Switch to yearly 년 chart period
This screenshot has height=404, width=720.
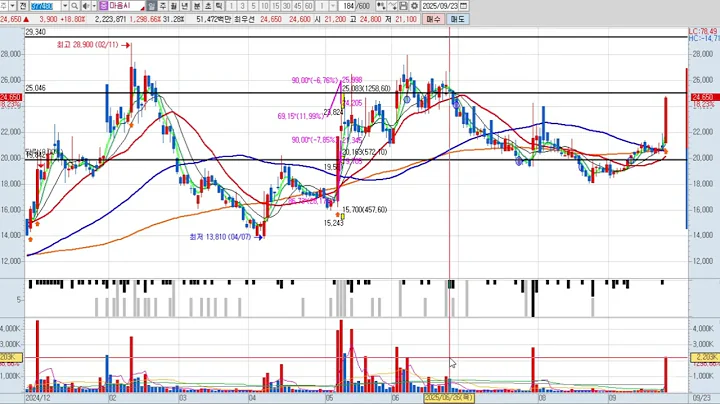point(185,6)
